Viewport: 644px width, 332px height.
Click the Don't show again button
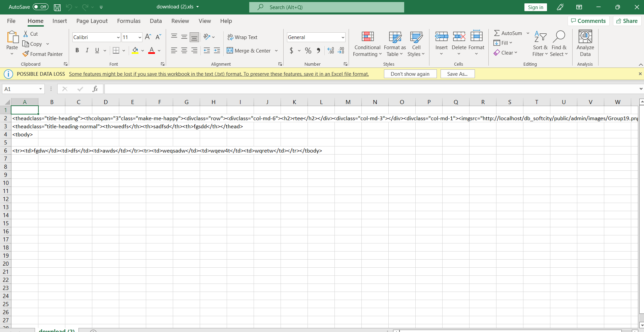[x=410, y=73]
